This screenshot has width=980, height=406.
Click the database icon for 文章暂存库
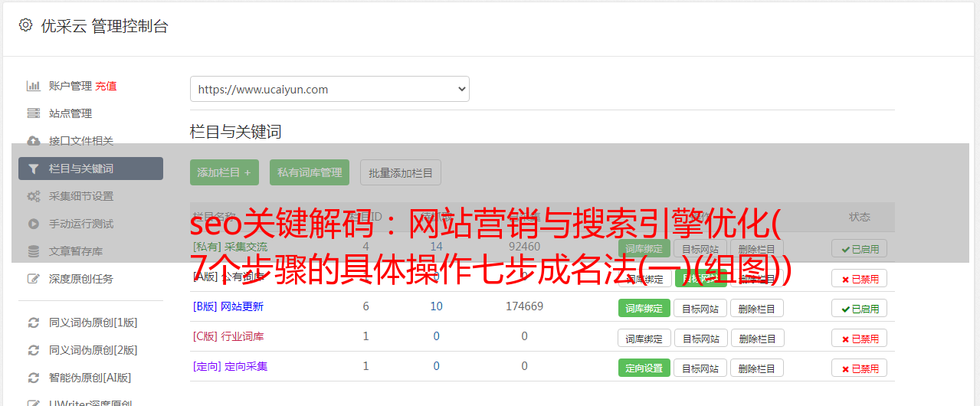34,251
